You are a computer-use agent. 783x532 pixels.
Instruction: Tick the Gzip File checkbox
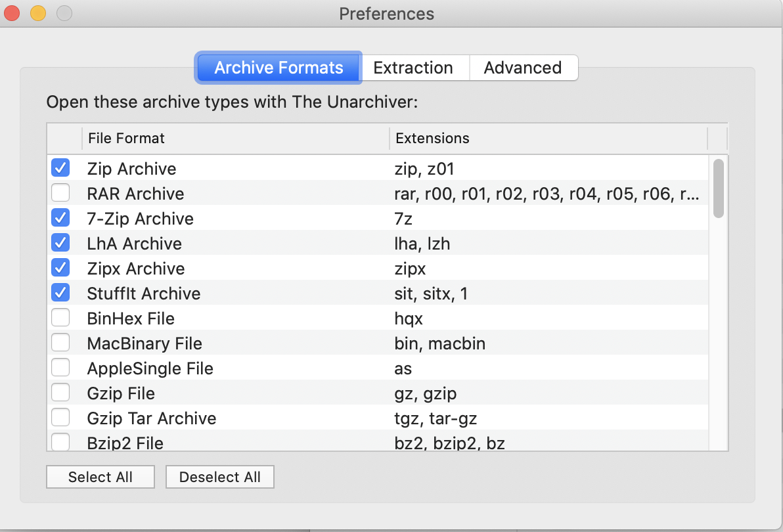[x=60, y=393]
